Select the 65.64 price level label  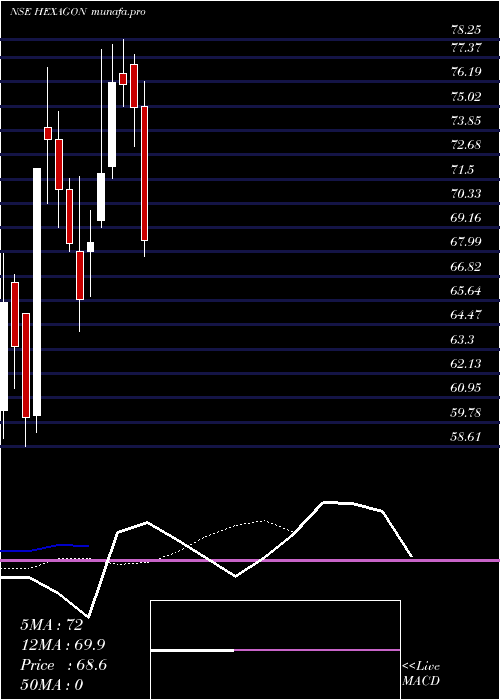[466, 291]
